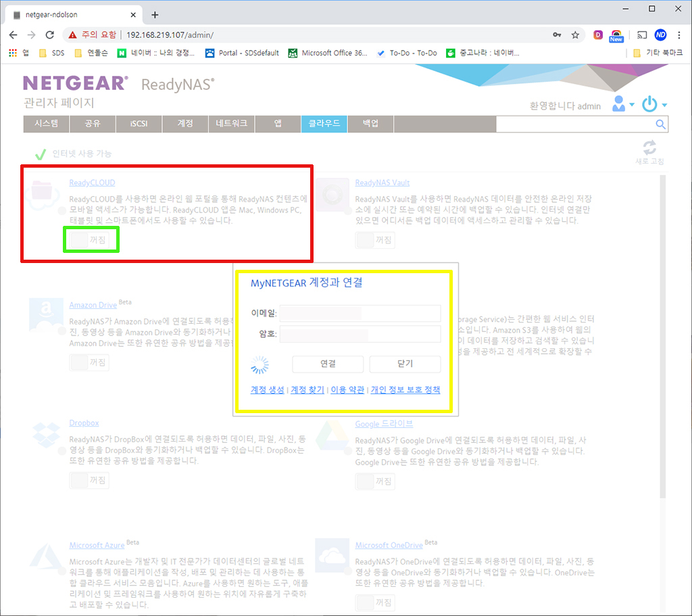Open the 연돌슨 bookmark folder
This screenshot has width=692, height=616.
[91, 53]
